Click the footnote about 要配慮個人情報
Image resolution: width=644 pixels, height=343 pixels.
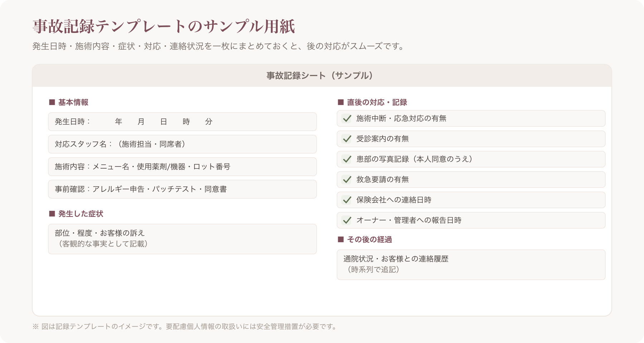point(185,327)
